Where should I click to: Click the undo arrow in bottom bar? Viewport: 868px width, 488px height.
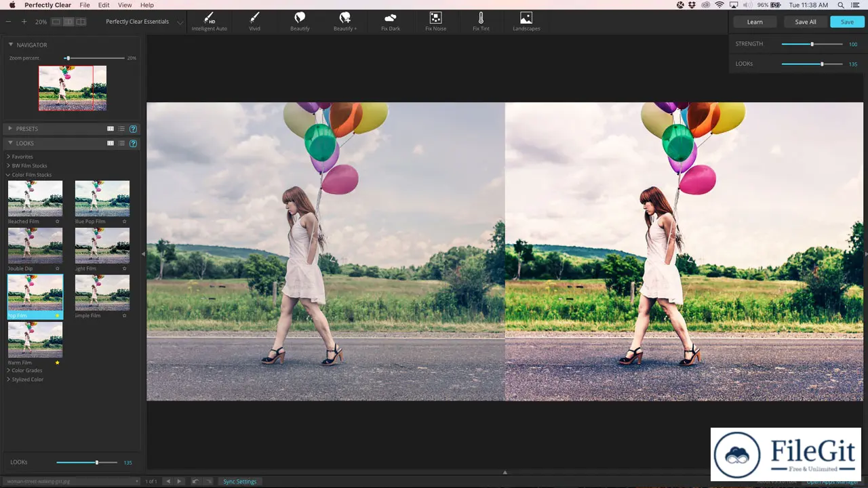(195, 481)
